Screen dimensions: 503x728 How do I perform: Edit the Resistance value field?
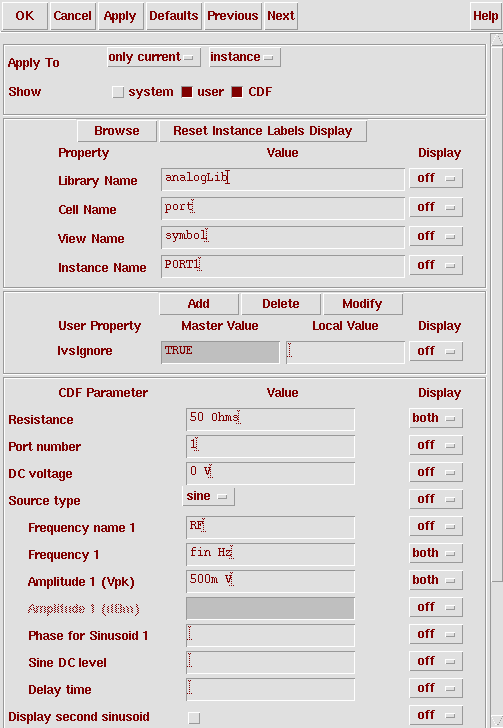[x=270, y=419]
